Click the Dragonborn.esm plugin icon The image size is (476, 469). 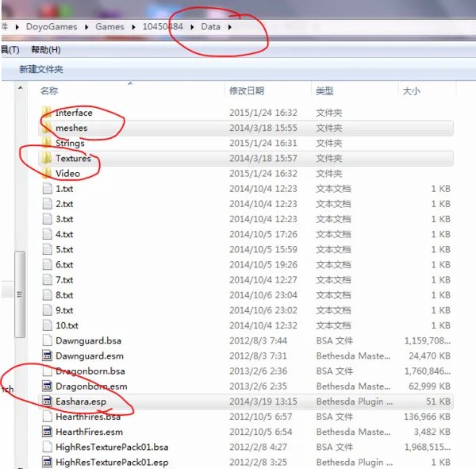click(47, 386)
